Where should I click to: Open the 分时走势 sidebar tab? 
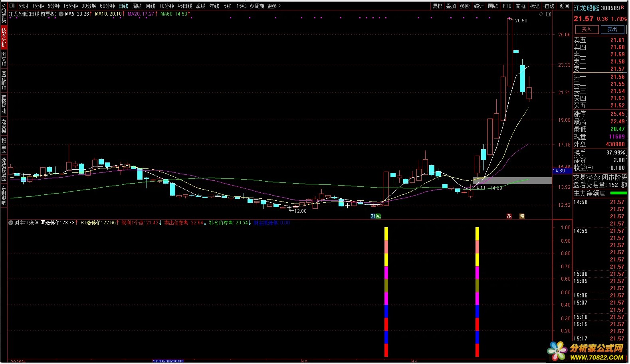4,14
